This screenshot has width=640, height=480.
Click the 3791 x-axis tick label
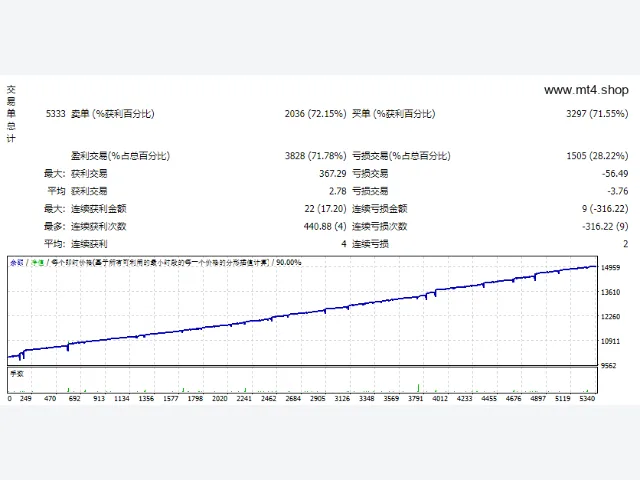click(x=416, y=398)
